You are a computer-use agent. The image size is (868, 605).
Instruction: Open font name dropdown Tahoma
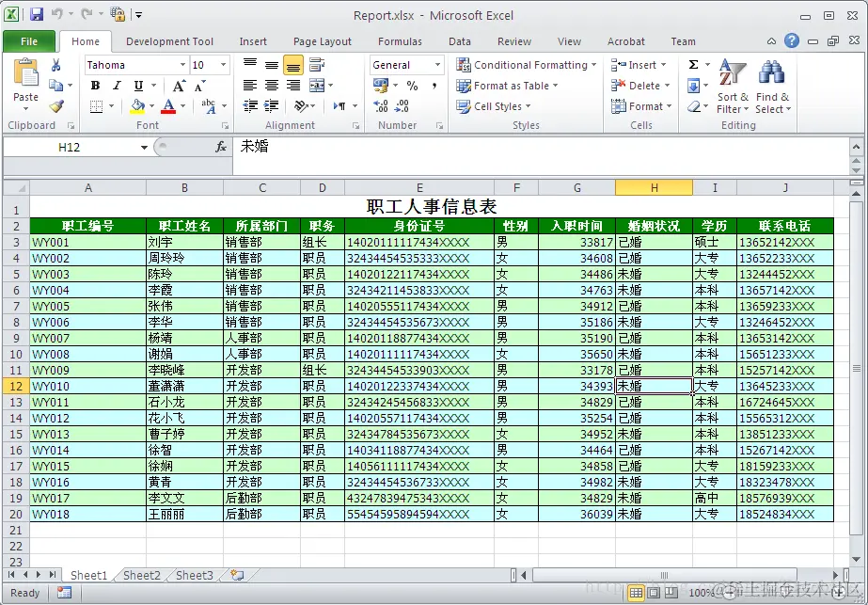click(x=182, y=65)
